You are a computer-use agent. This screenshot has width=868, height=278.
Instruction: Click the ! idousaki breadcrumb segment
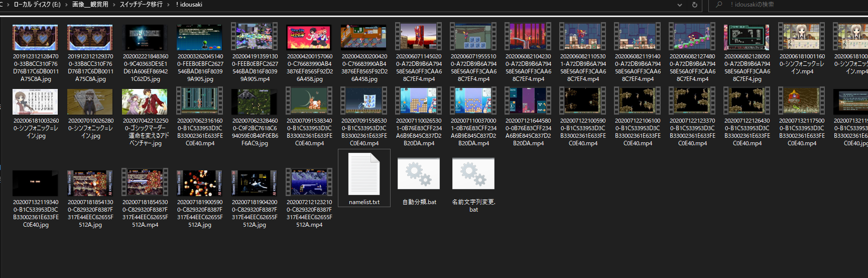pos(189,5)
